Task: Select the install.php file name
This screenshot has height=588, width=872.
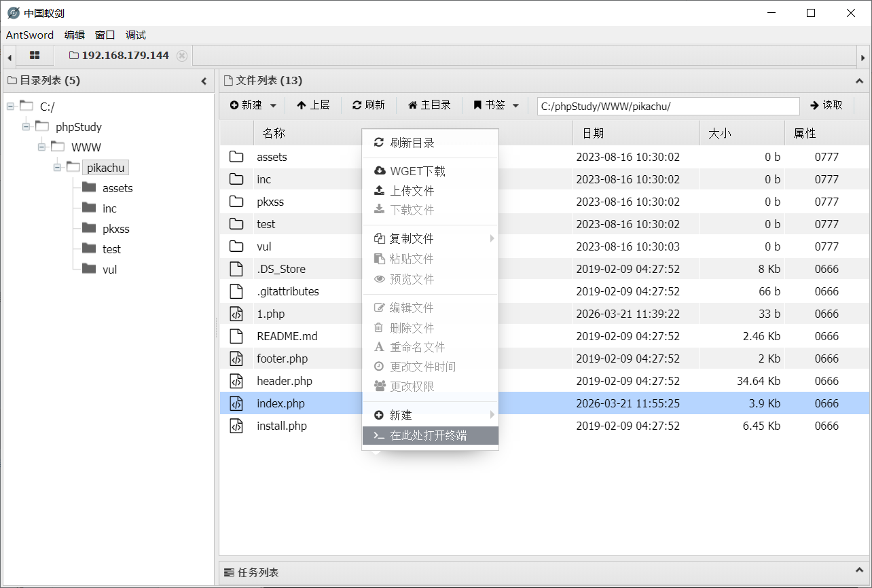Action: 282,426
